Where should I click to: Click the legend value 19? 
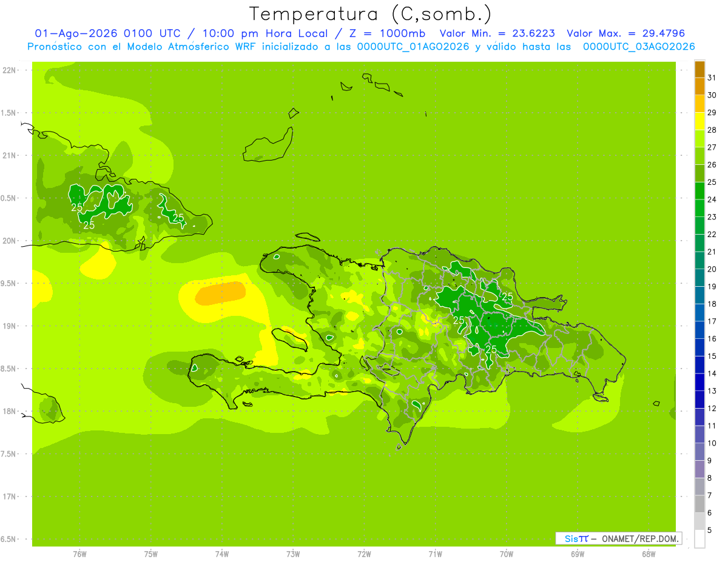pyautogui.click(x=712, y=287)
